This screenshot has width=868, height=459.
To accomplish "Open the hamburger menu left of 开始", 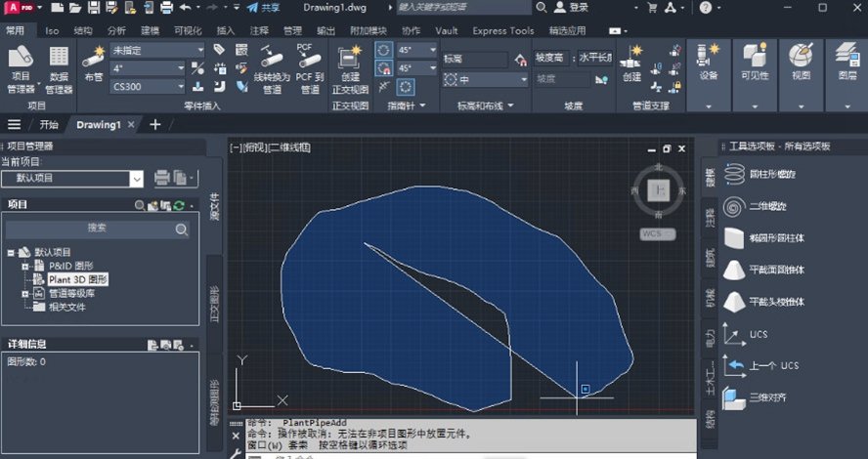I will point(15,125).
